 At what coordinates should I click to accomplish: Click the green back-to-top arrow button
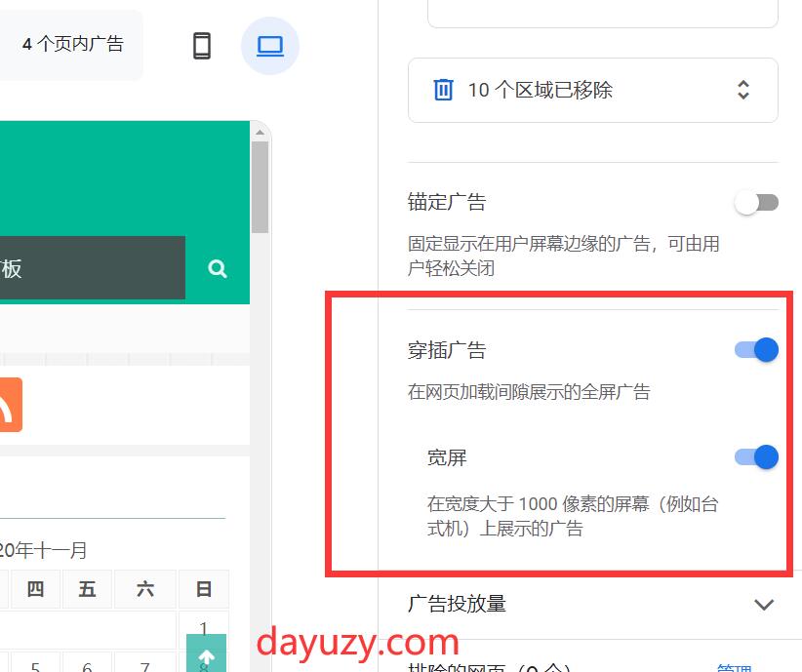click(x=204, y=655)
